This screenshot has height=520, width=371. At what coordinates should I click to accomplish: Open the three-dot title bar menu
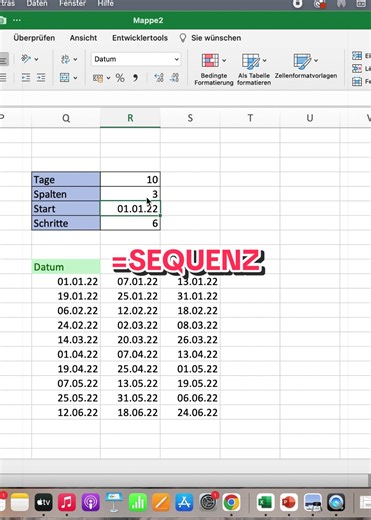coord(17,20)
